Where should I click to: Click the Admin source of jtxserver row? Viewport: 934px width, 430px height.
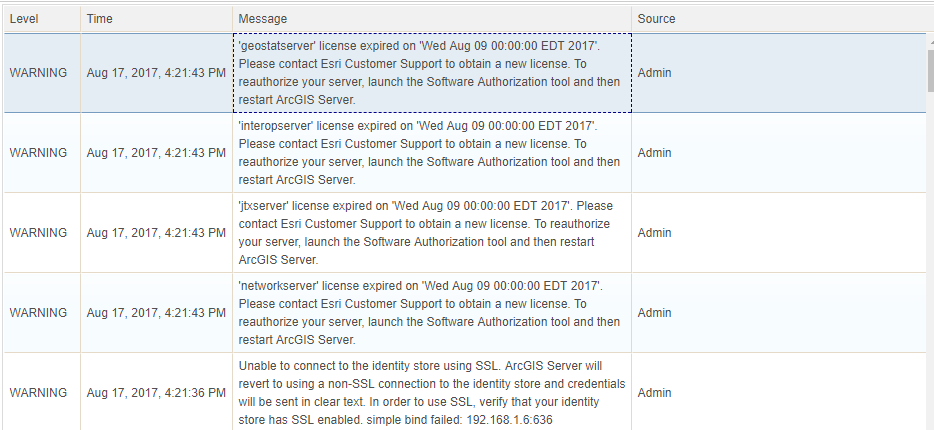(654, 233)
